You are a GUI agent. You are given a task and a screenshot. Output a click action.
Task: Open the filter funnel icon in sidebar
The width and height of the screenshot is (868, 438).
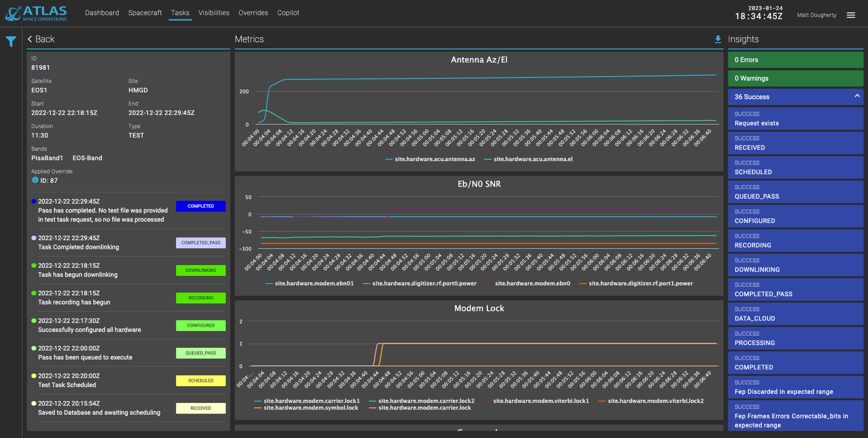[11, 41]
